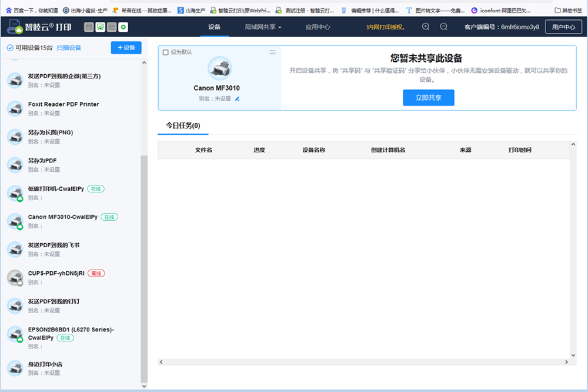Click the green monitor icon in header
588x392 pixels.
point(101,27)
